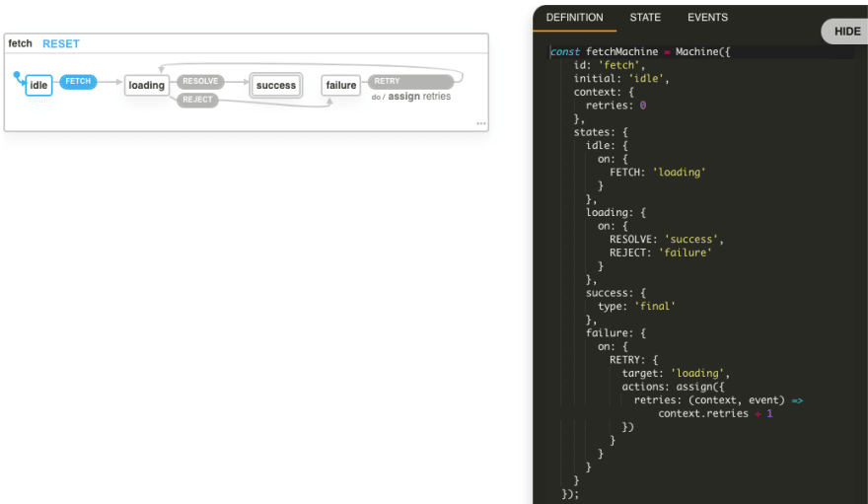This screenshot has width=868, height=504.
Task: Click the code line 'actions: assign({'
Action: pos(673,387)
